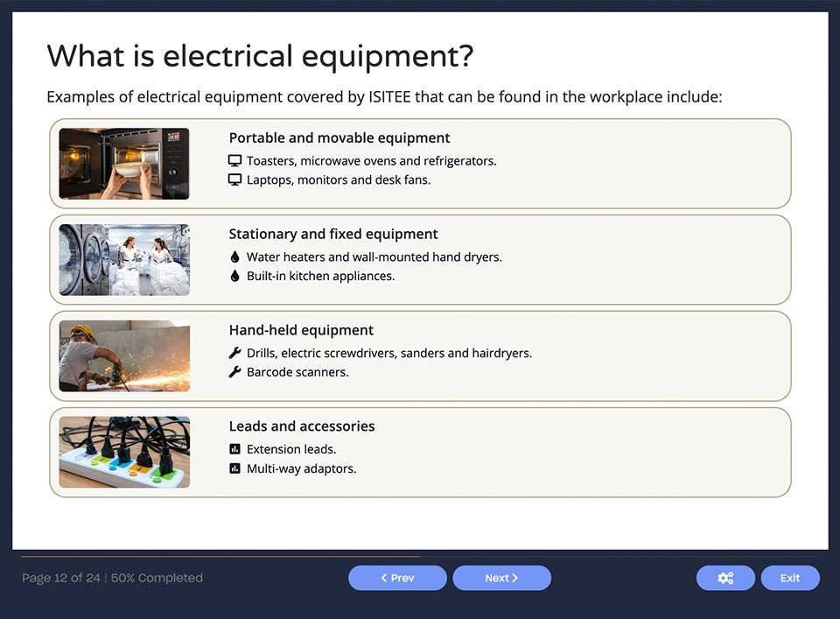Click the laundry machines thumbnail image
The width and height of the screenshot is (840, 619).
point(124,260)
